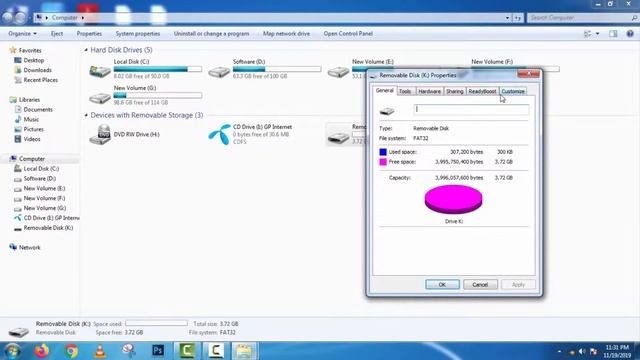Click Map network drive
This screenshot has height=360, width=640.
pyautogui.click(x=287, y=33)
